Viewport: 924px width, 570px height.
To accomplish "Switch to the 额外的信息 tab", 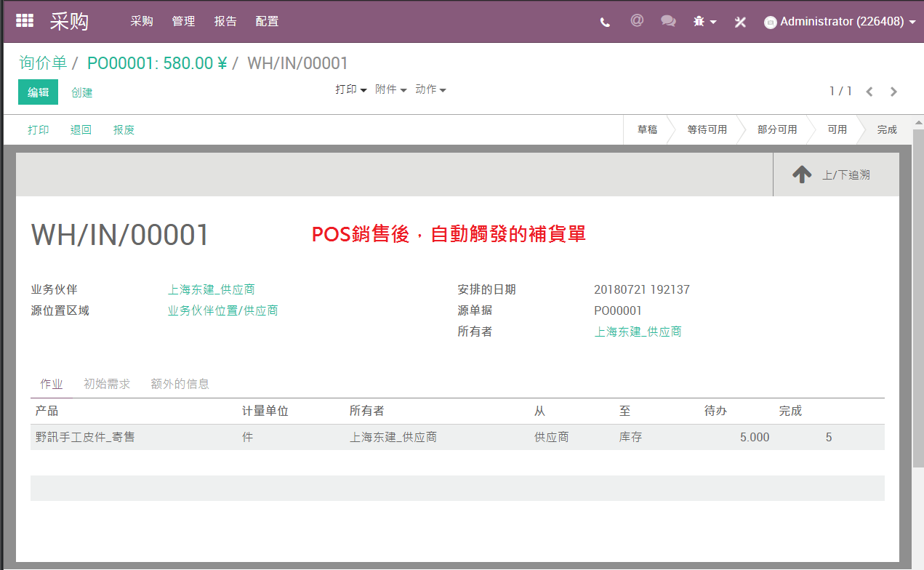I will [x=180, y=384].
